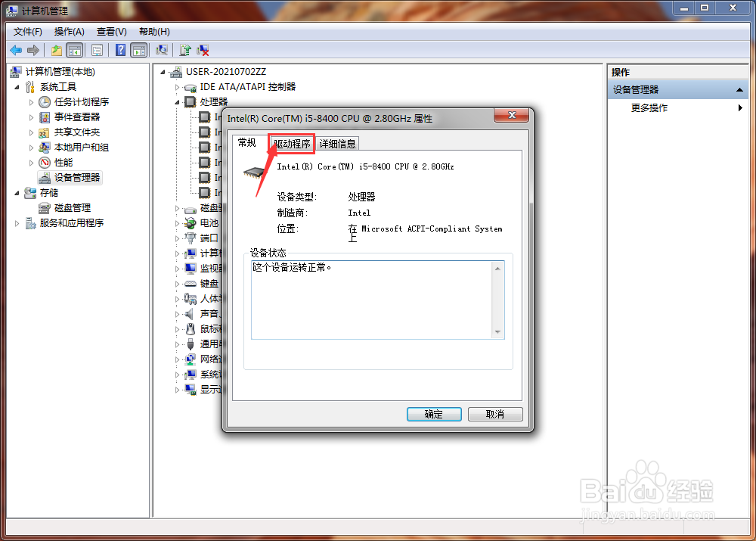Select 服务和应用程序 label in tree
756x541 pixels.
[x=71, y=223]
